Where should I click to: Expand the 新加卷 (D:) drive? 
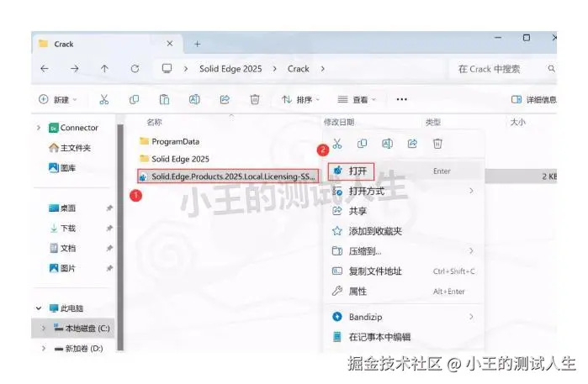pos(44,349)
